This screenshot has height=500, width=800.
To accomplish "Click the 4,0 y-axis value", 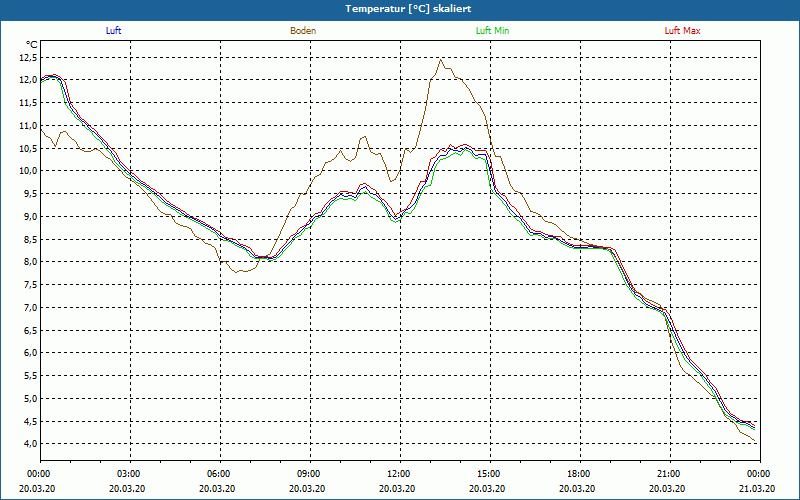I will tap(31, 444).
